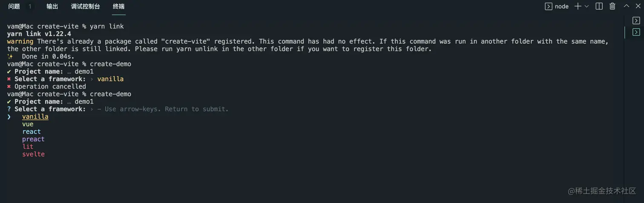Pick the svelte framework entry

click(x=33, y=154)
